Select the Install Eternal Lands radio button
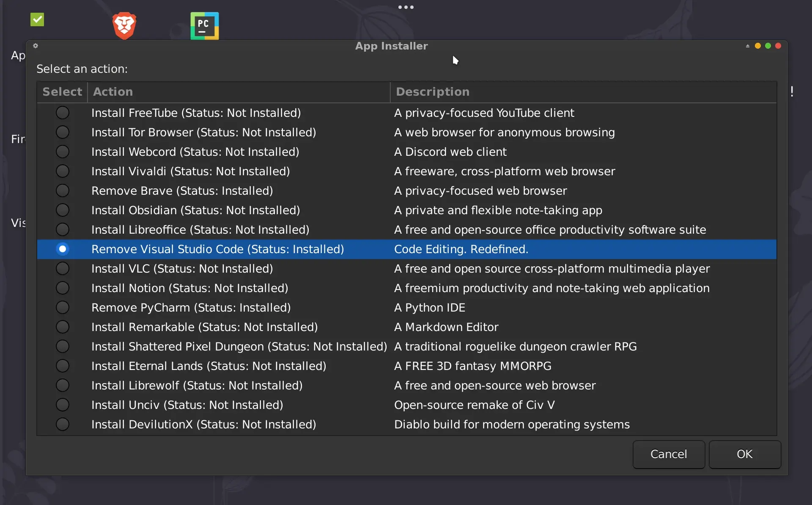The width and height of the screenshot is (812, 505). coord(63,366)
